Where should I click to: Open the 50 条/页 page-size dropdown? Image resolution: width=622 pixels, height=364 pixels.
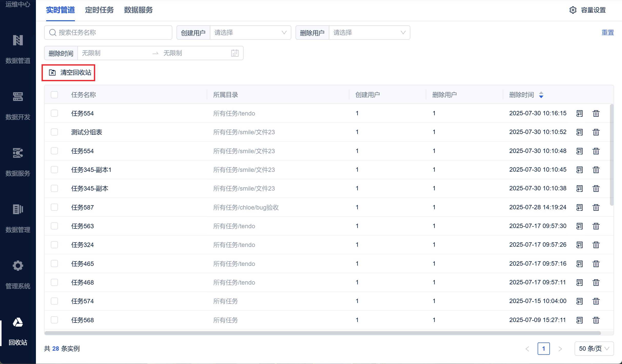(594, 349)
